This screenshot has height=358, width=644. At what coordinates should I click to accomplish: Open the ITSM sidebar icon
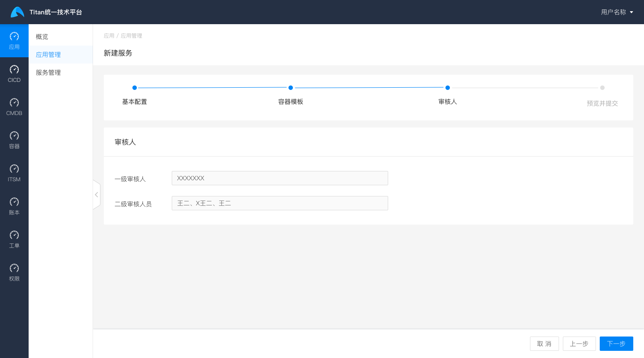pyautogui.click(x=14, y=173)
